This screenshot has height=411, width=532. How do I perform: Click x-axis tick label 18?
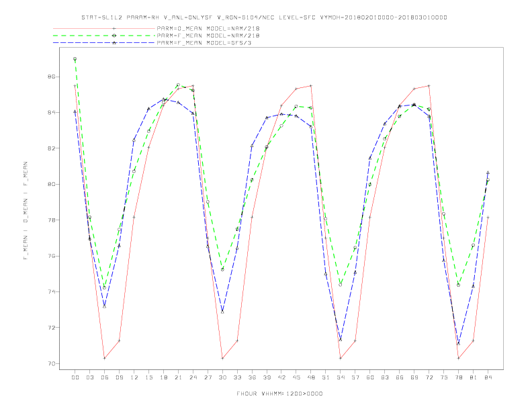163,377
